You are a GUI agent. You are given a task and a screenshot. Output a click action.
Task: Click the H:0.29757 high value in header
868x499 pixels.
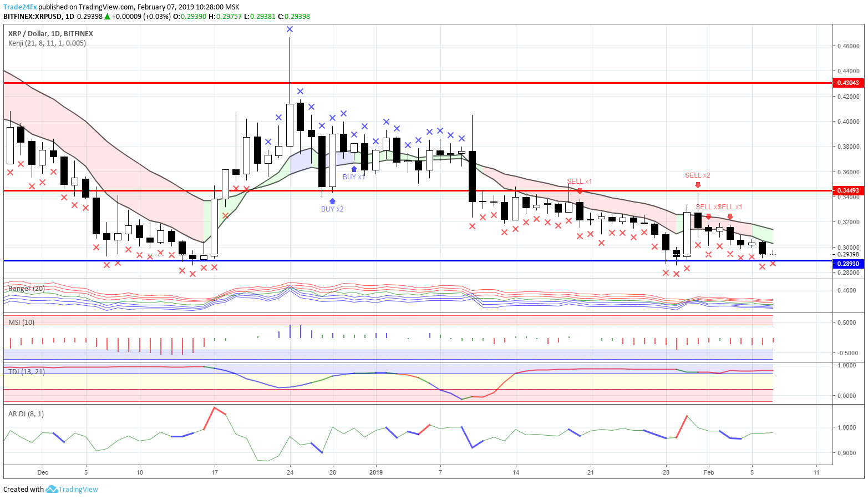pos(225,17)
